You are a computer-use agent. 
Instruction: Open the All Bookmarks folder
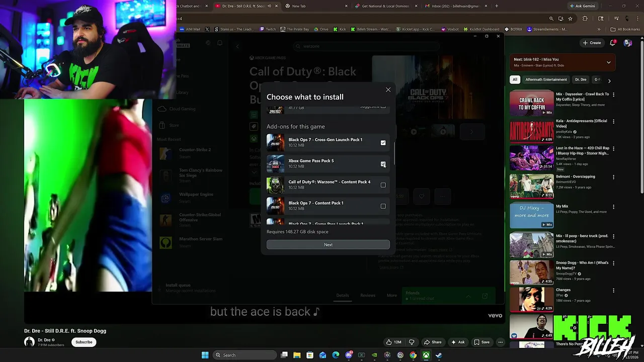click(x=625, y=29)
